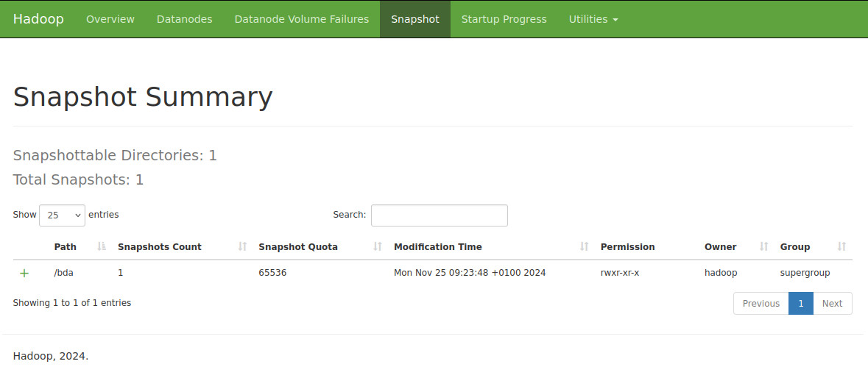Click the Snapshots Count sort arrows icon
Screen dimensions: 868x378
242,246
